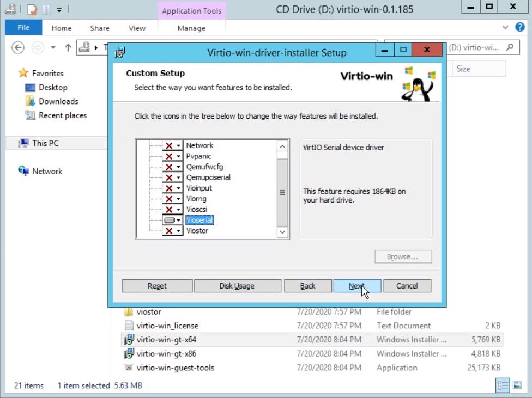Click the Reset button
The height and width of the screenshot is (398, 532).
pyautogui.click(x=157, y=286)
